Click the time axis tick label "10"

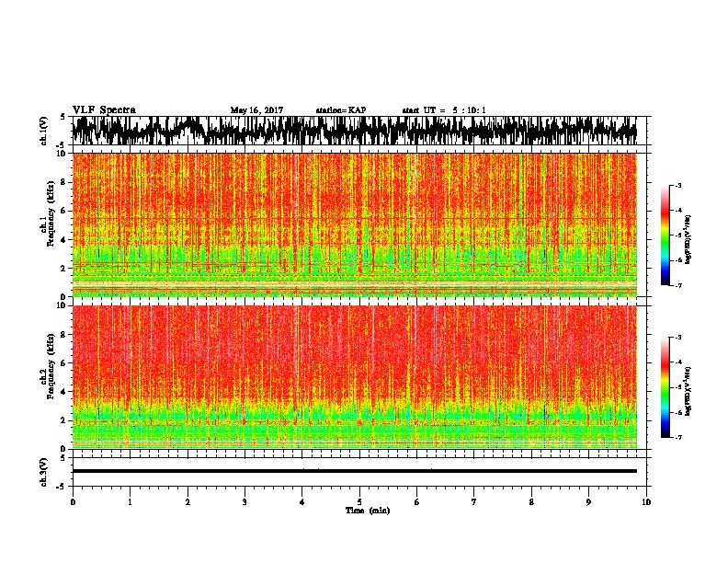click(x=646, y=501)
